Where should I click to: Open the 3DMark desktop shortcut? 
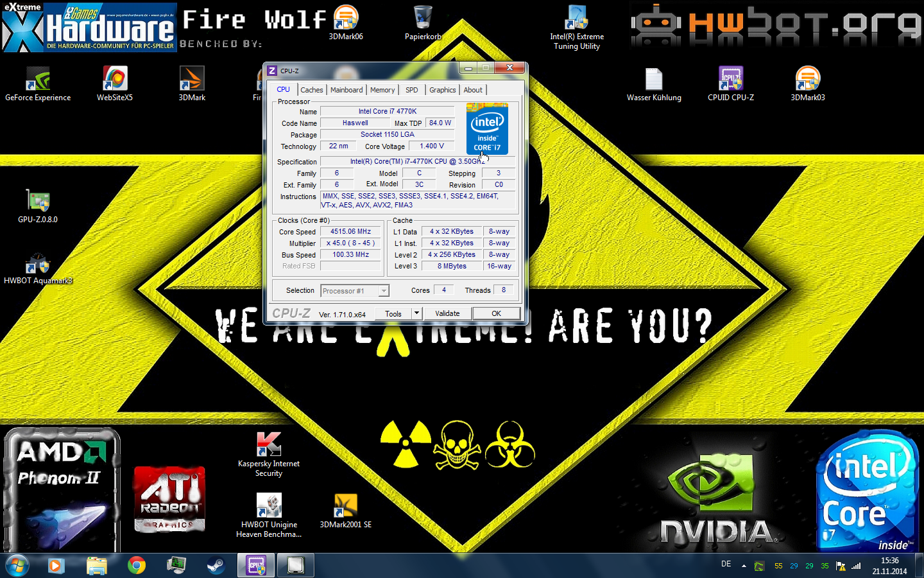tap(192, 84)
